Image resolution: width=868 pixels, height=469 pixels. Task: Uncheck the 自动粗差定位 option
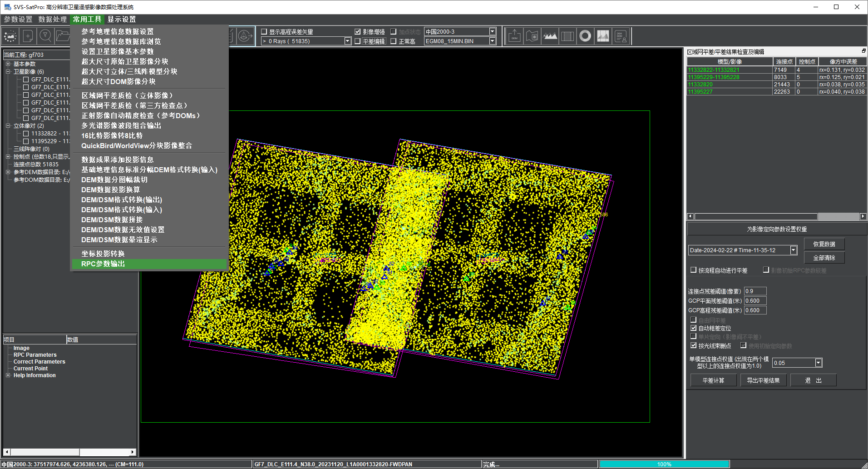click(x=693, y=328)
